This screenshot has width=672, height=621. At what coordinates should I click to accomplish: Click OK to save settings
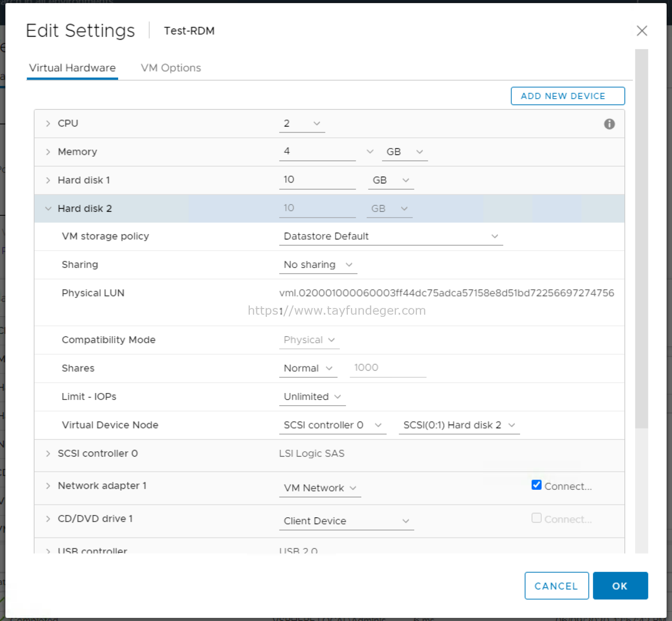point(620,586)
